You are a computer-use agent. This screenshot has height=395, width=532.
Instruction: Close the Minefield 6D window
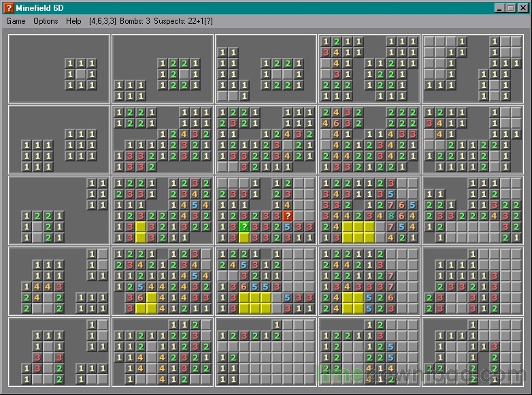523,7
